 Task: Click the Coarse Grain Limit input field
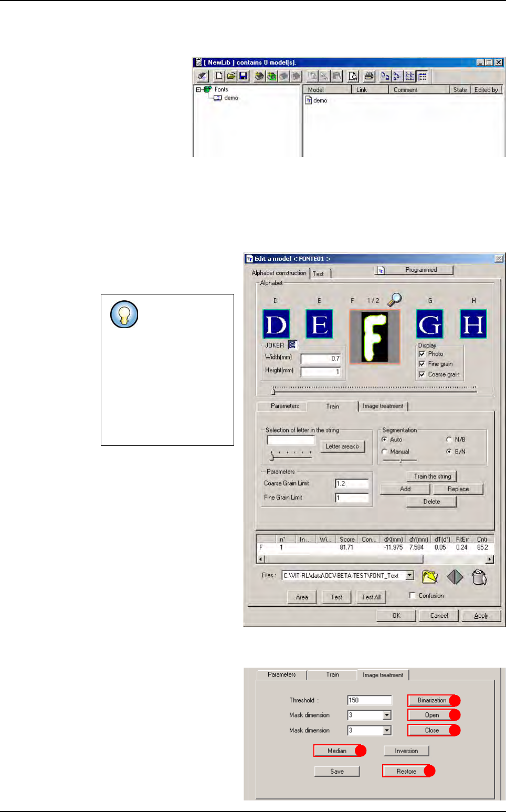352,483
